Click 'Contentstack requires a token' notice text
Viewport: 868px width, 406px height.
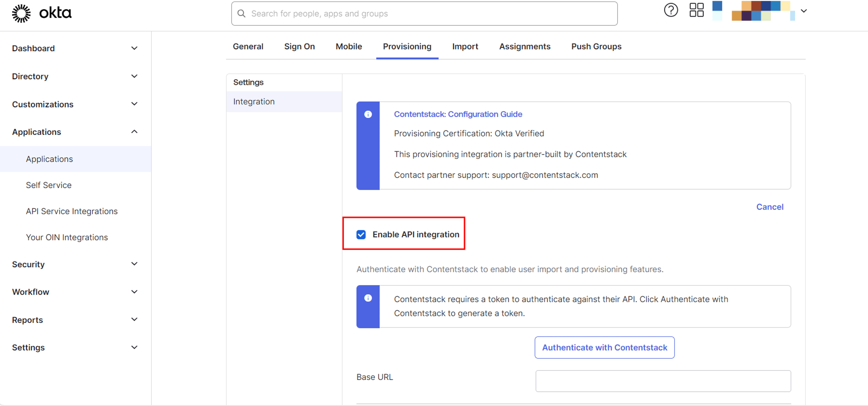(561, 306)
